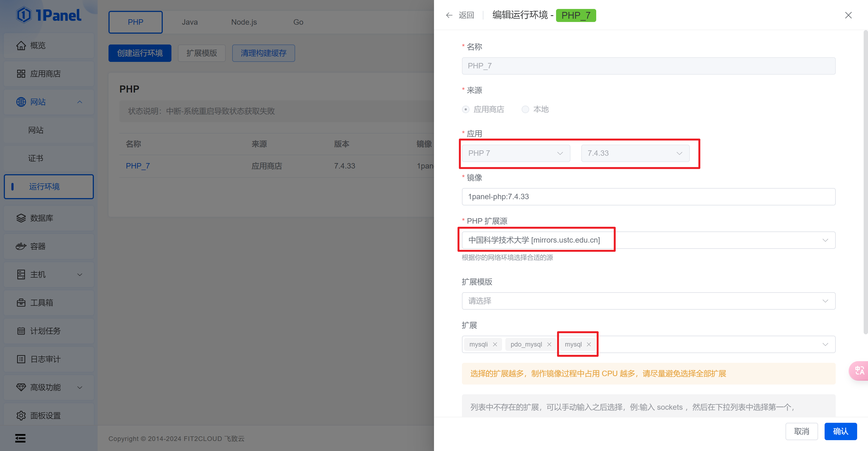Open the 面板设置 gear icon
Screen dimensions: 868x451
21,416
